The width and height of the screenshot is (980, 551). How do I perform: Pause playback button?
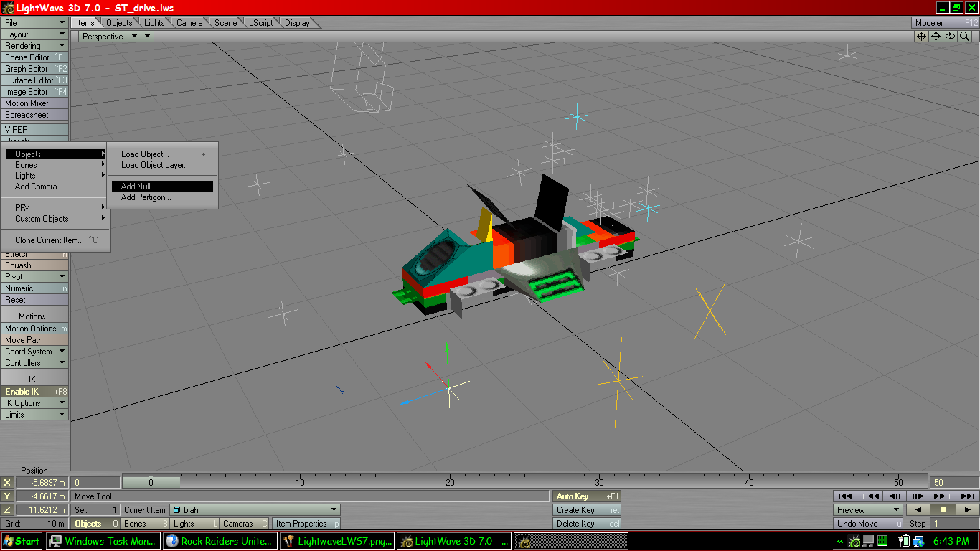pyautogui.click(x=943, y=509)
